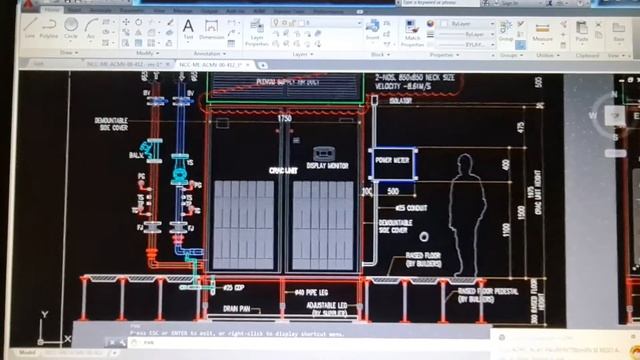Click the color wheel icon in Properties
Viewport: 640px width, 360px height.
tap(430, 24)
